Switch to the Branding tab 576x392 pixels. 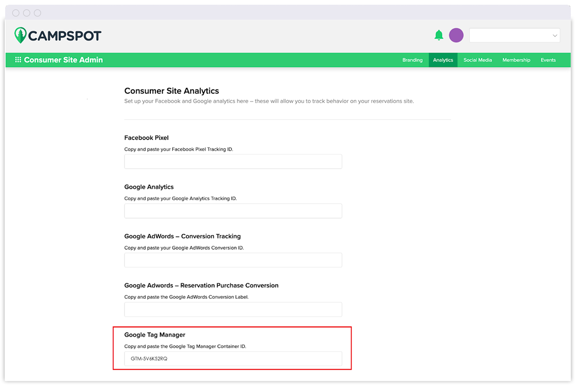(412, 60)
